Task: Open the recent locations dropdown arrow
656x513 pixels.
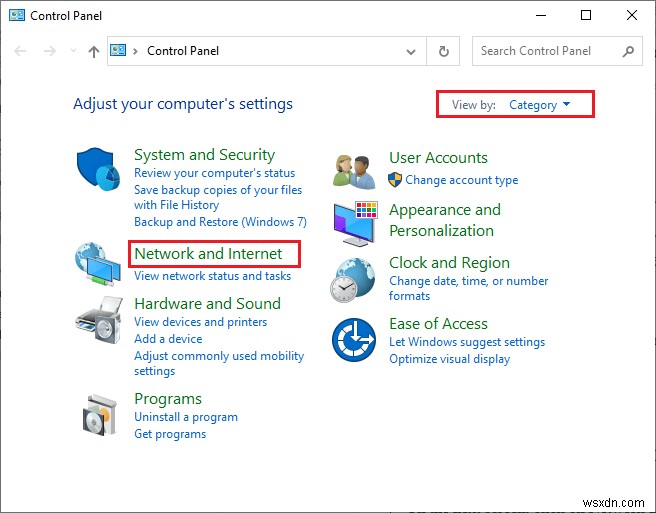Action: [73, 51]
